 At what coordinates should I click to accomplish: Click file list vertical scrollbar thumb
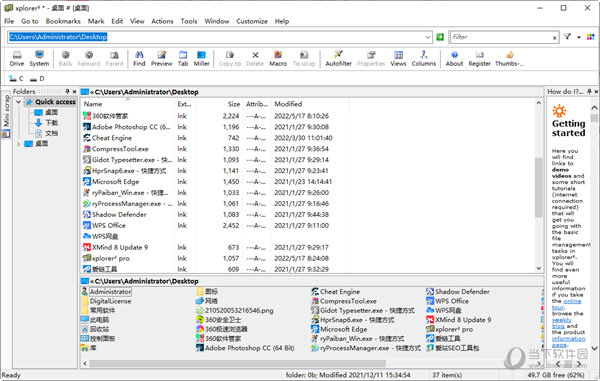pyautogui.click(x=538, y=187)
